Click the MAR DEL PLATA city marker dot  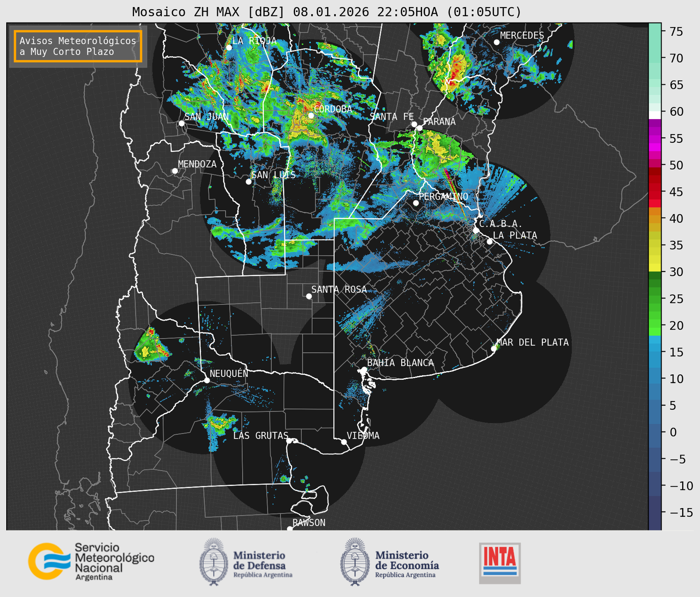(494, 349)
